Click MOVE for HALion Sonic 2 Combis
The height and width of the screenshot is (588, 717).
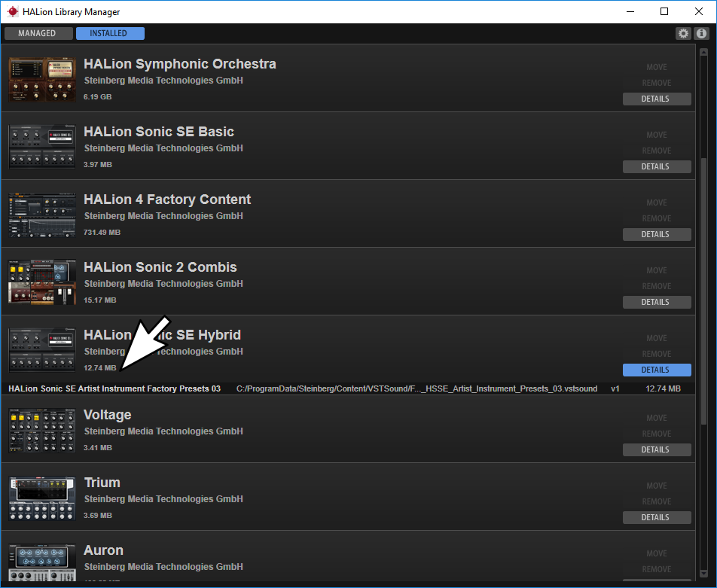657,270
